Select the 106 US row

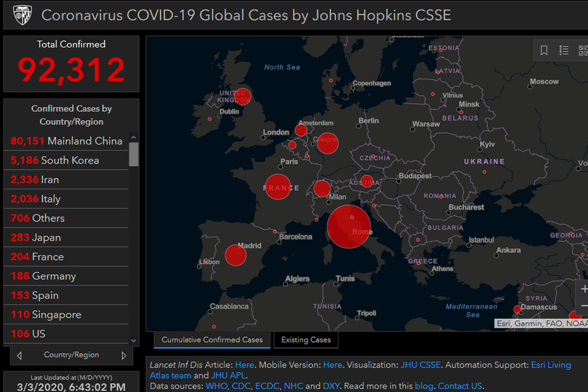point(66,334)
